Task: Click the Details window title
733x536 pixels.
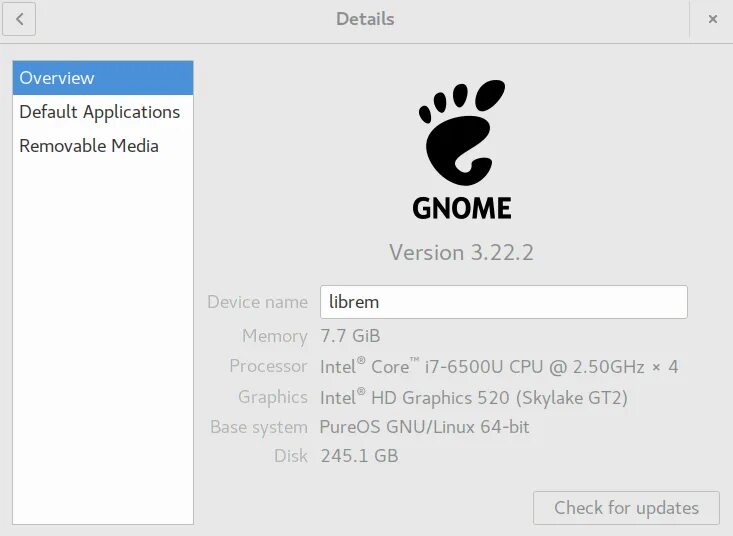Action: point(365,19)
